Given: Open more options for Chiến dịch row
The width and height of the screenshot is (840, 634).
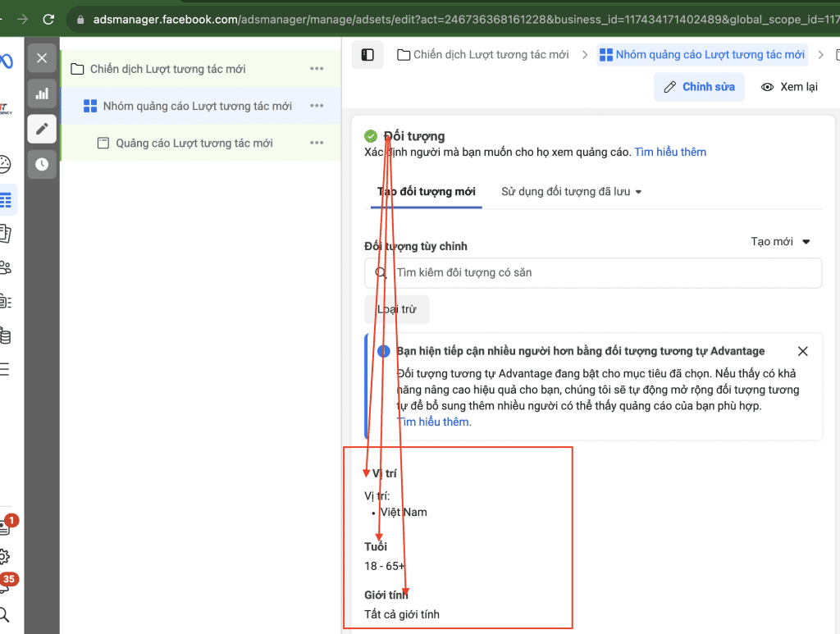Looking at the screenshot, I should pos(317,69).
